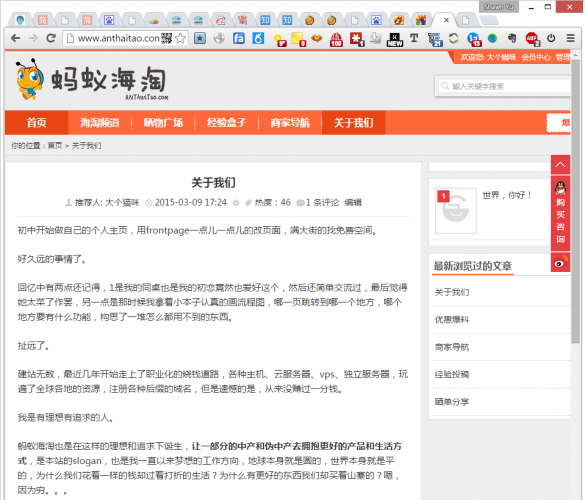Go to 经验盒子 in navigation bar

coord(226,122)
